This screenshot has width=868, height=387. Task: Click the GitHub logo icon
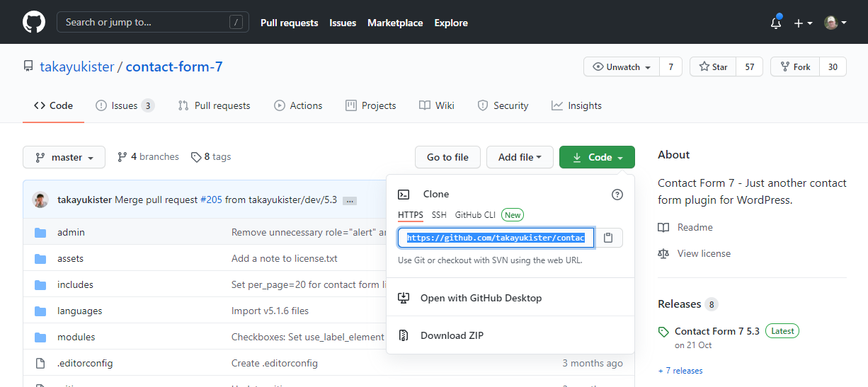(x=33, y=23)
